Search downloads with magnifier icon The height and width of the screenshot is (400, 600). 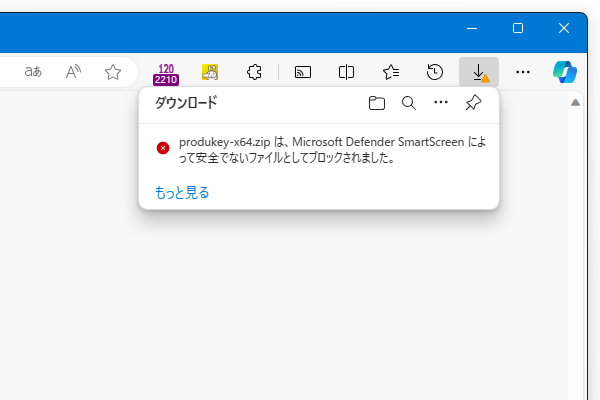click(x=409, y=103)
